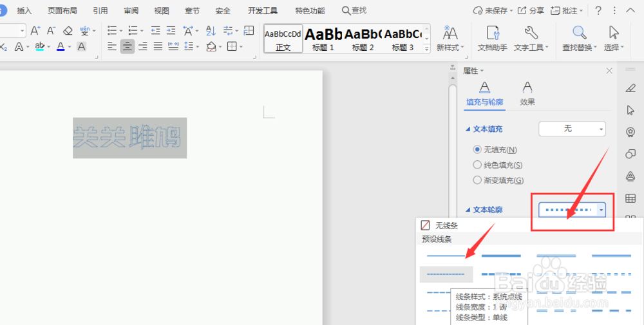Click the 查找 search button
Screen dimensions: 644x325
coord(354,10)
